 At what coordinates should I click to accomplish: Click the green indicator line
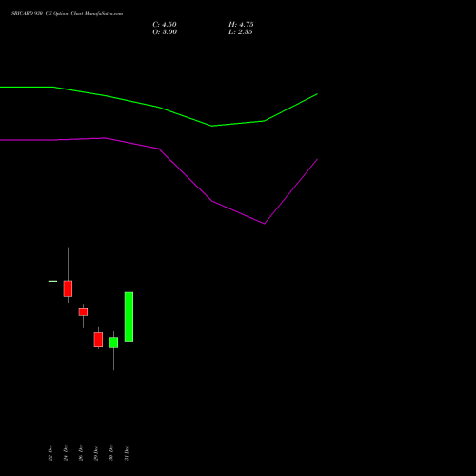tap(159, 107)
